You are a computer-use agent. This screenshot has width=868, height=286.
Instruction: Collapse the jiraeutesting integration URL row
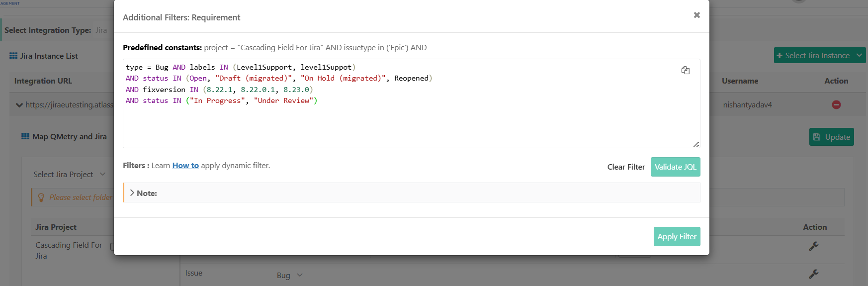[x=19, y=105]
